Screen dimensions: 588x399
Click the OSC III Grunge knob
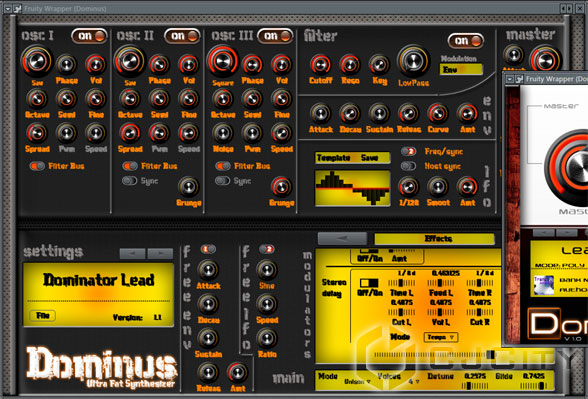pyautogui.click(x=281, y=187)
